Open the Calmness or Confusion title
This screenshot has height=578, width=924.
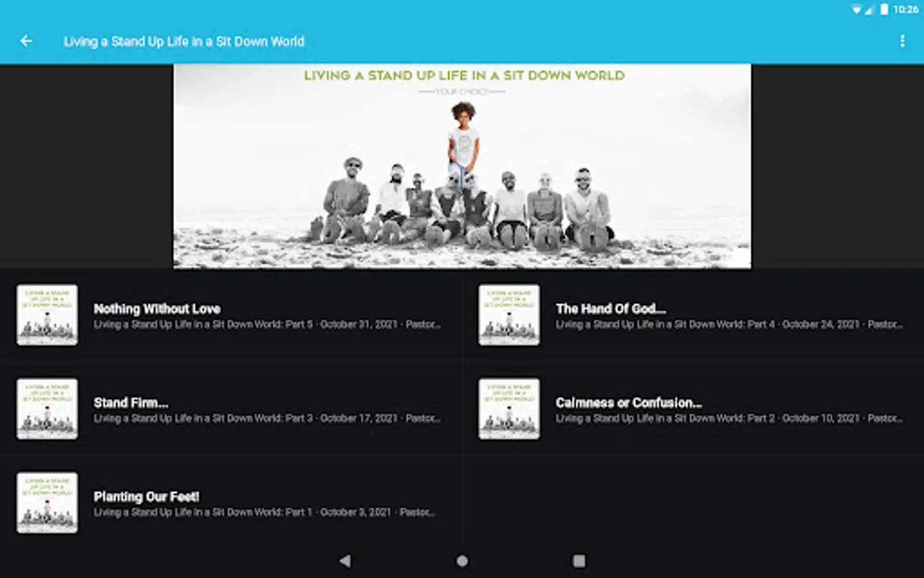point(629,403)
